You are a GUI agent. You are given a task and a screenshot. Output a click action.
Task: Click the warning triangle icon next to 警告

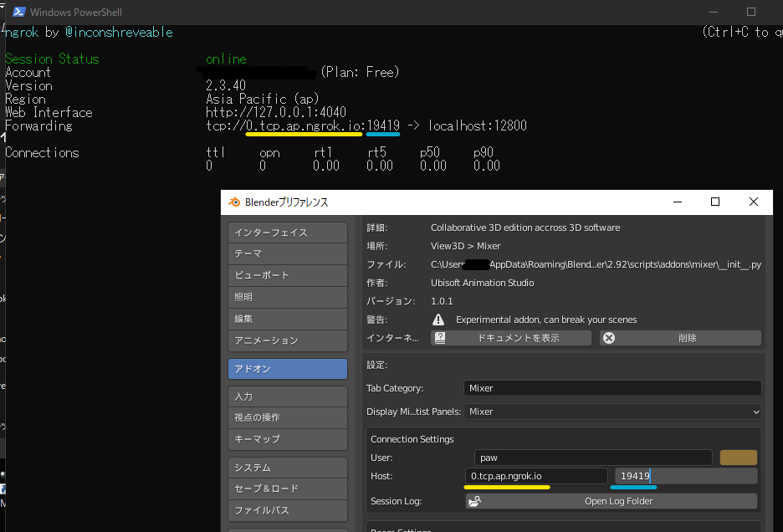point(438,319)
